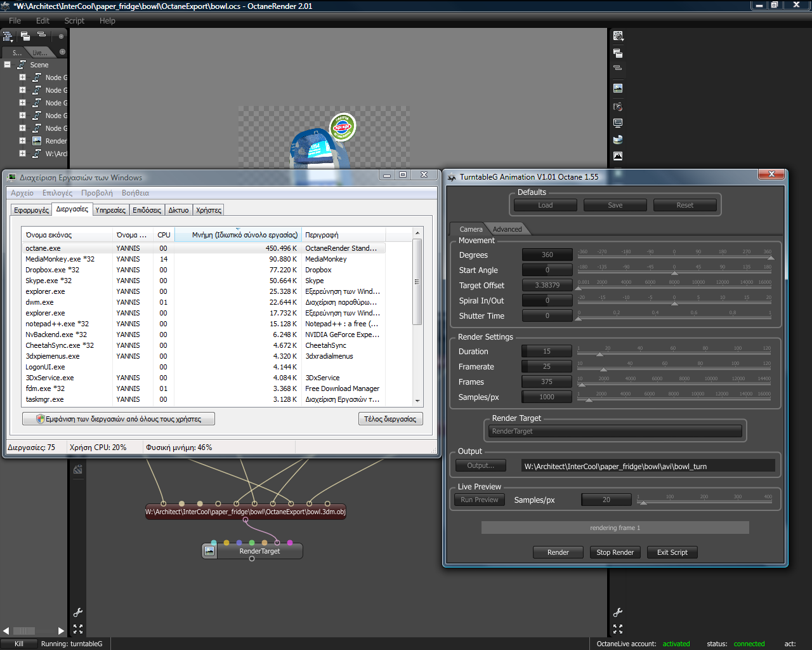Viewport: 812px width, 650px height.
Task: Click Save defaults button
Action: [615, 205]
